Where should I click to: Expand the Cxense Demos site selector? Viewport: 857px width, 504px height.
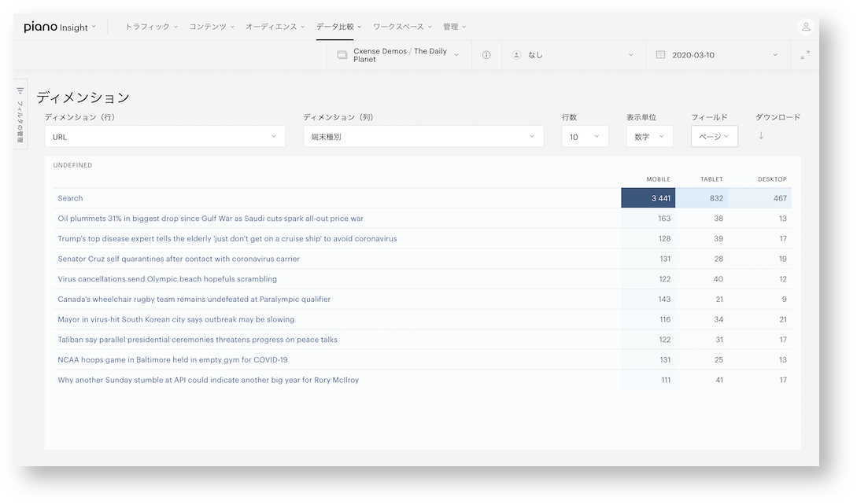pos(399,55)
